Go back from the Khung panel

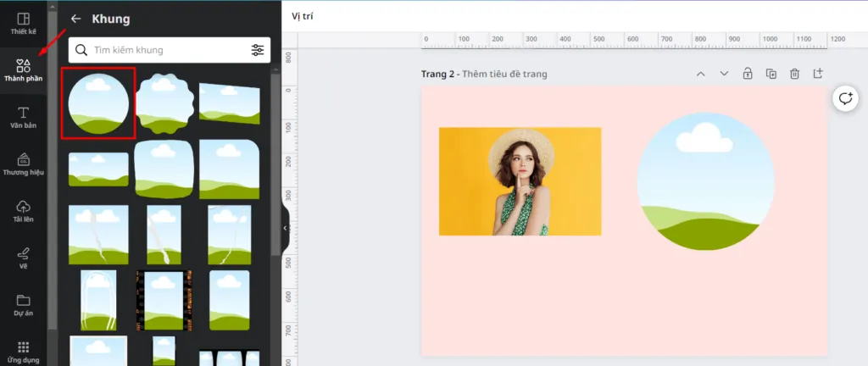(75, 19)
